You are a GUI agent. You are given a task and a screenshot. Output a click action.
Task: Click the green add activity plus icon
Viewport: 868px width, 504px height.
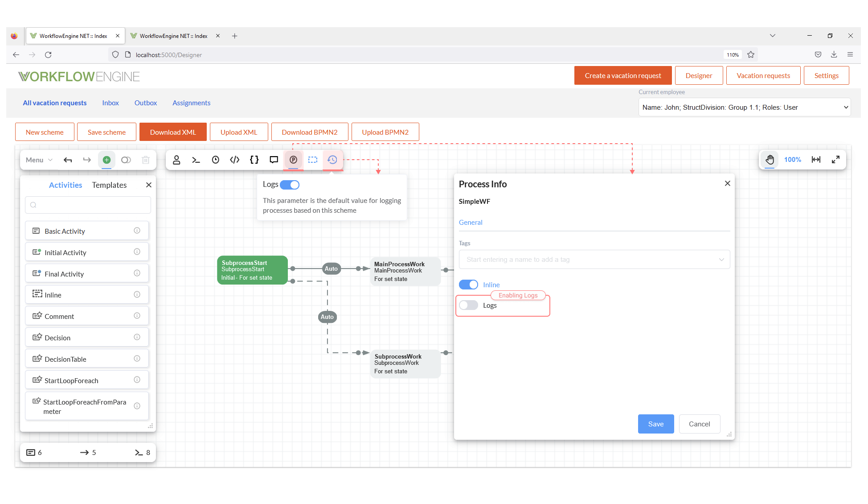click(106, 160)
